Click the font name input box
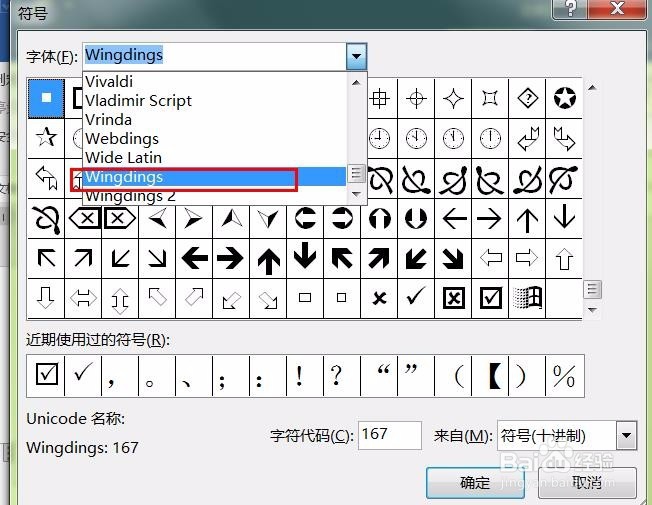The width and height of the screenshot is (652, 505). pyautogui.click(x=215, y=56)
